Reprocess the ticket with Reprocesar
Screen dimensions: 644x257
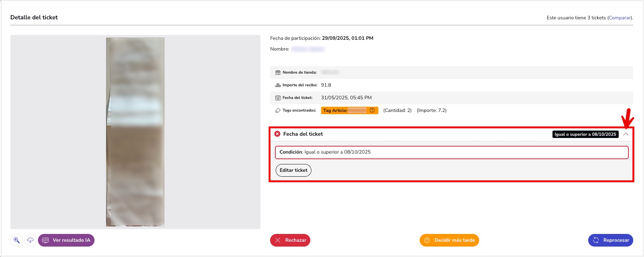[x=611, y=240]
